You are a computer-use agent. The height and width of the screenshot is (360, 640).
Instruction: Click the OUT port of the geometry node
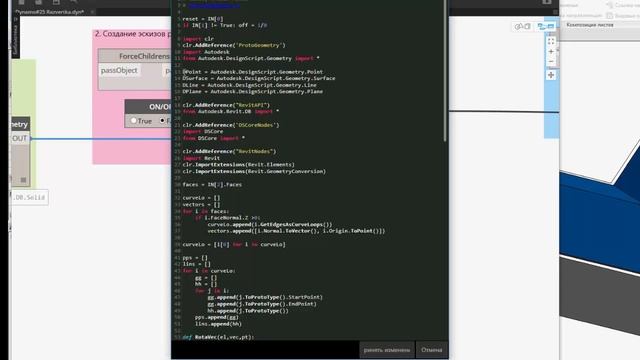pos(19,138)
